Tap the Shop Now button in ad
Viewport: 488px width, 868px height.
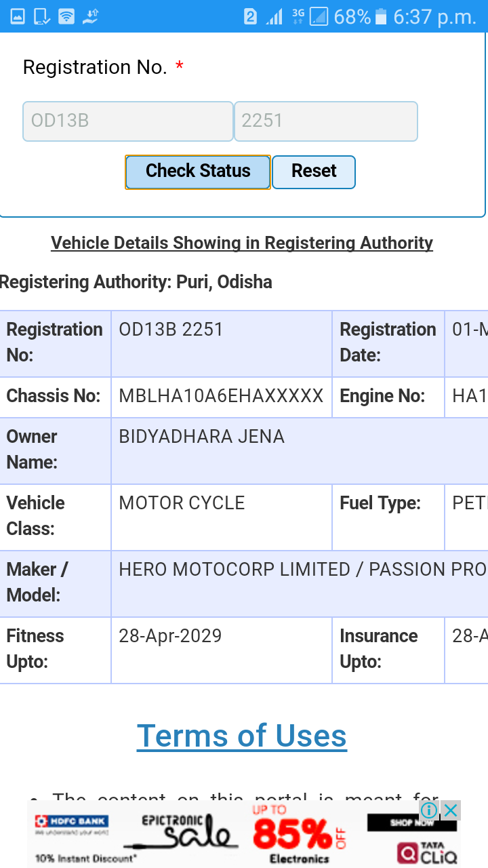pos(411,823)
